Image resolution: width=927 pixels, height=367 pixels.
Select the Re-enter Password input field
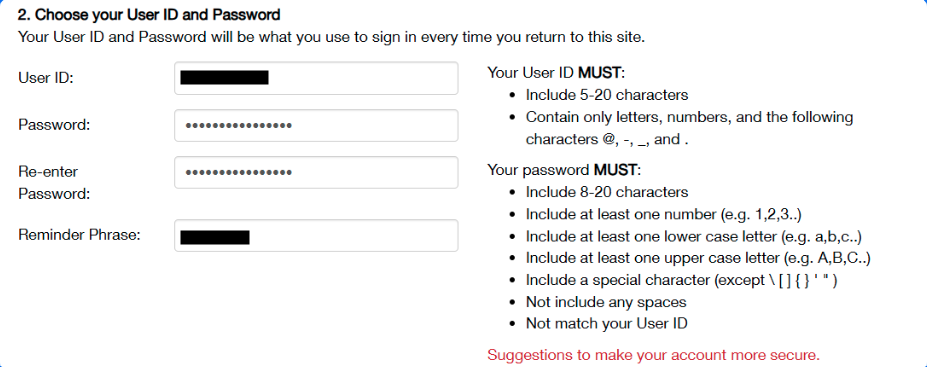(x=316, y=173)
